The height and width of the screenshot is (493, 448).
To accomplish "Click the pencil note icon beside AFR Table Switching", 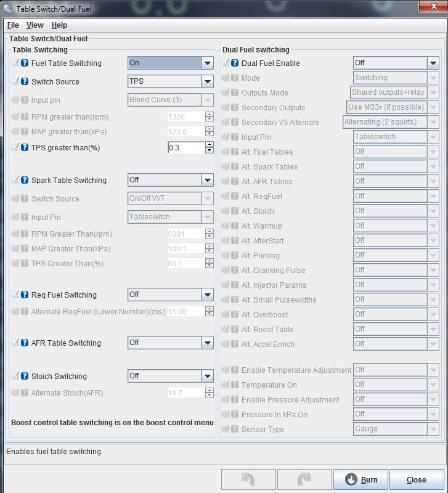I will (x=15, y=343).
